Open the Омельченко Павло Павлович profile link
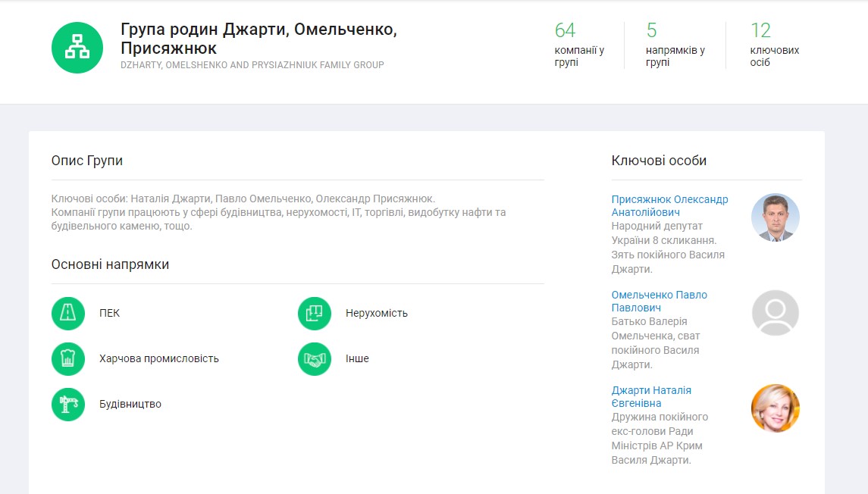868x494 pixels. point(659,301)
